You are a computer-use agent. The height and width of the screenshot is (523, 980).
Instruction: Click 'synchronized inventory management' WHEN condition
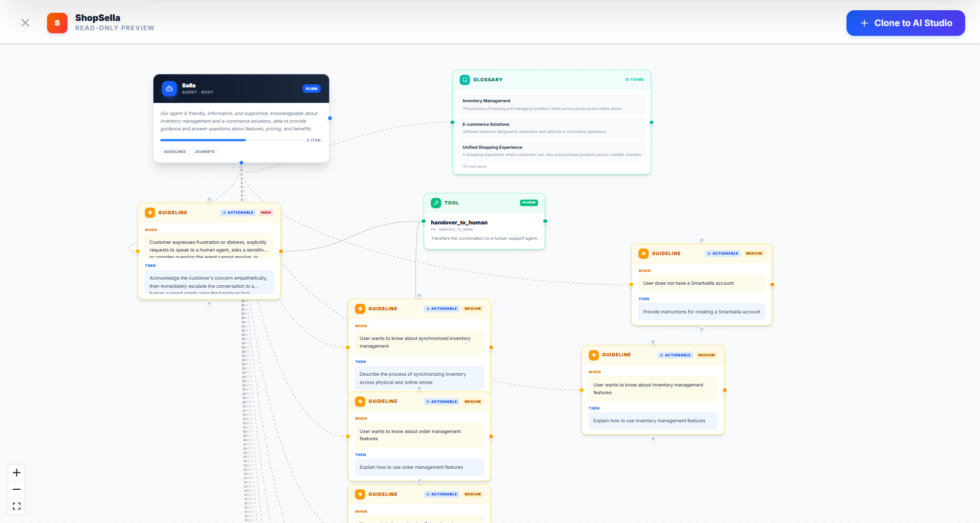tap(419, 343)
